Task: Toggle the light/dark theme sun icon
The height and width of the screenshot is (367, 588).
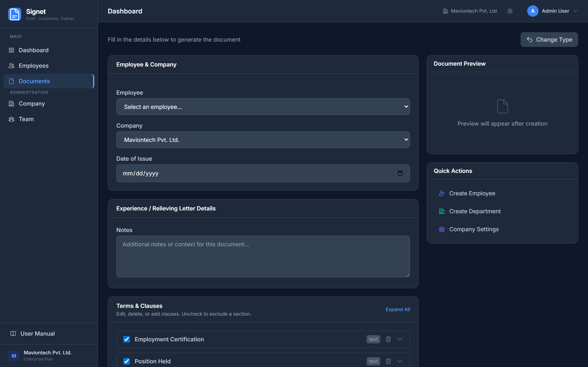Action: tap(510, 11)
